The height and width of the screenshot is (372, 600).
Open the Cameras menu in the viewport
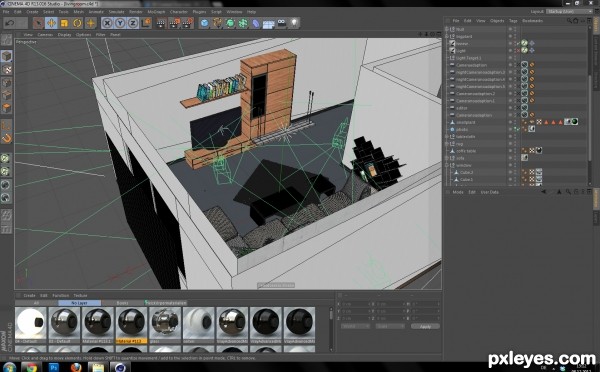tap(45, 34)
